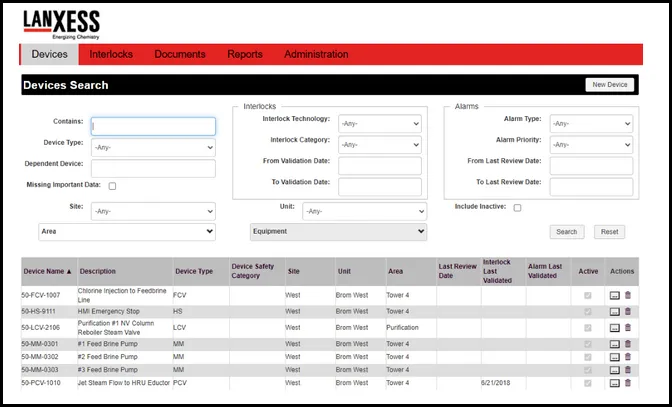Open the Alarm Priority dropdown
Screen dimensions: 672x407
[591, 145]
